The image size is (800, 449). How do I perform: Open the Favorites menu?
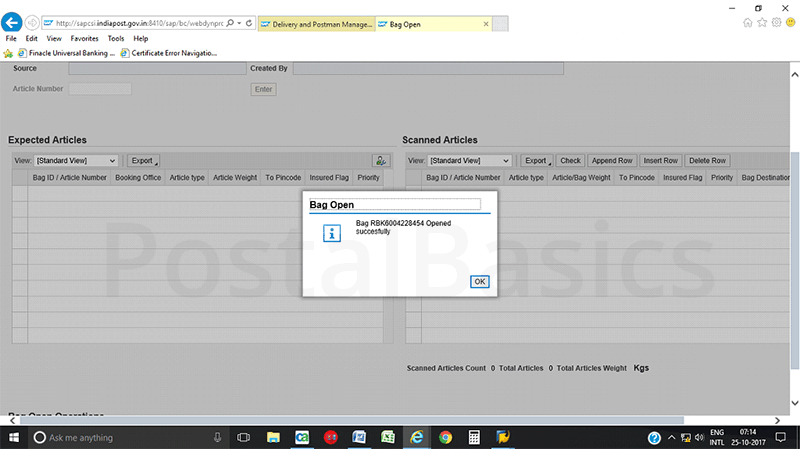coord(84,38)
